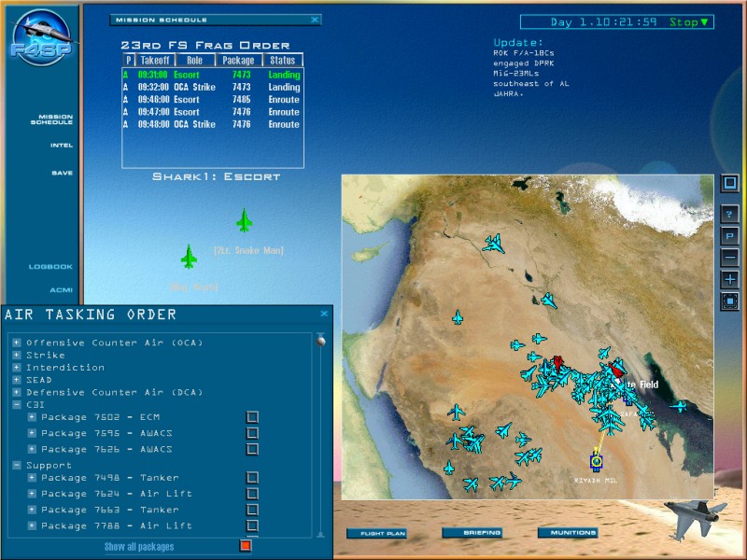Viewport: 747px width, 560px height.
Task: Open the Logbook from sidebar
Action: pyautogui.click(x=50, y=267)
